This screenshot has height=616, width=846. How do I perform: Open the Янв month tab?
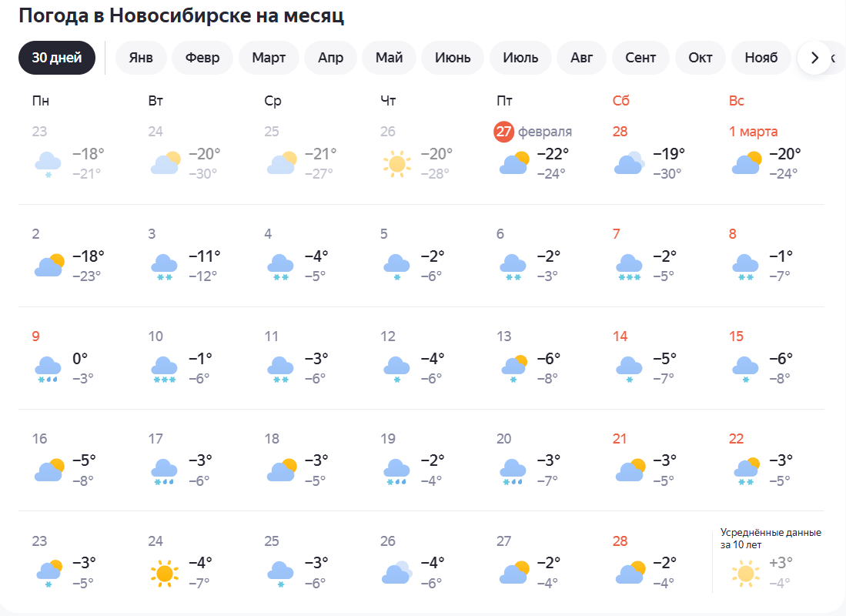tap(141, 58)
